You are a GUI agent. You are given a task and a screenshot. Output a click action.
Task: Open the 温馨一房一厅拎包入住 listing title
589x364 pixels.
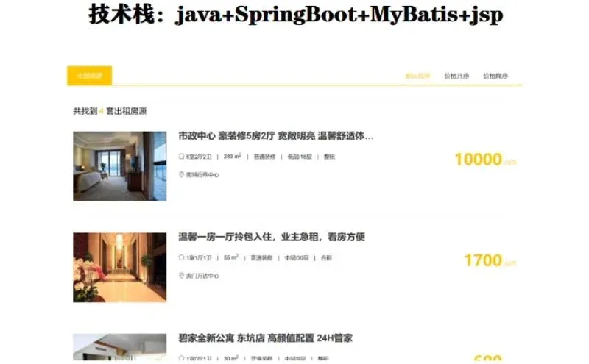click(272, 237)
